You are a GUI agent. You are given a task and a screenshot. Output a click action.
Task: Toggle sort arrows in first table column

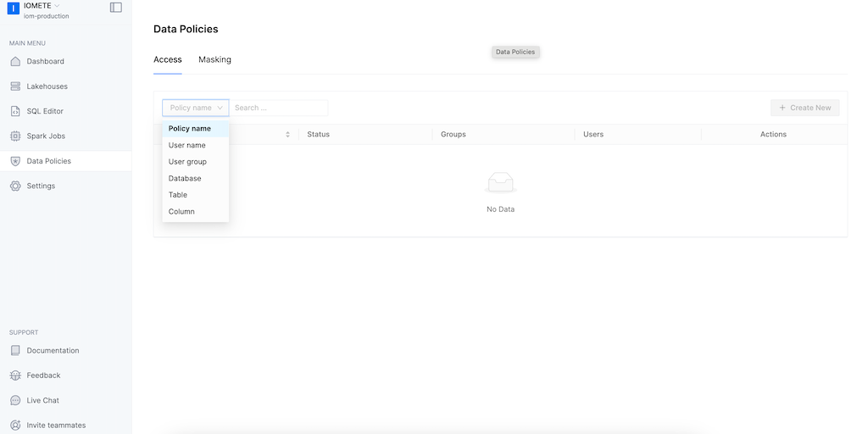point(287,135)
